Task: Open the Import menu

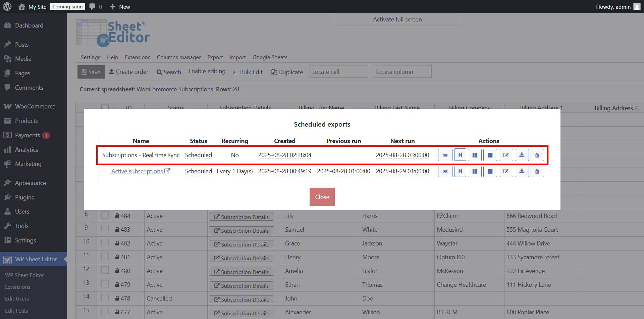Action: point(237,57)
